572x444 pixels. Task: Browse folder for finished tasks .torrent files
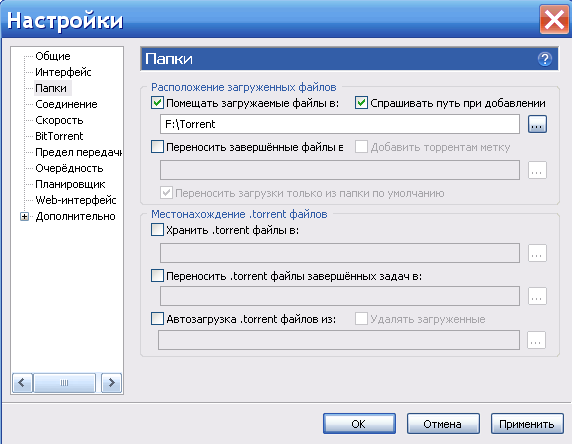(x=537, y=296)
